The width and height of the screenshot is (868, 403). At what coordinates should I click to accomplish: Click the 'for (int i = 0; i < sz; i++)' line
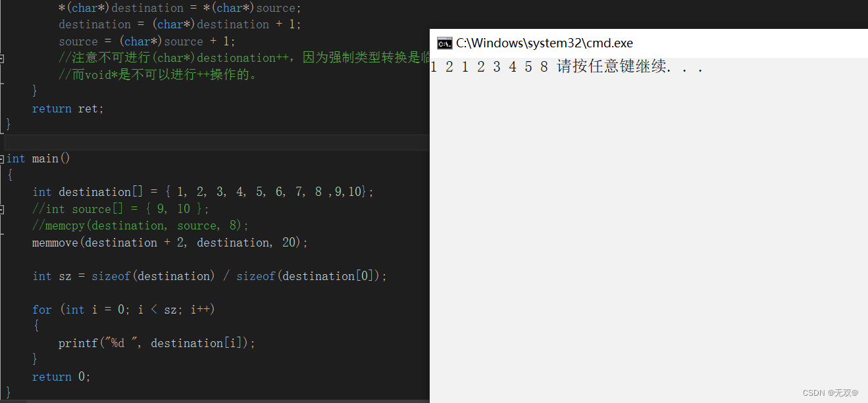tap(124, 309)
